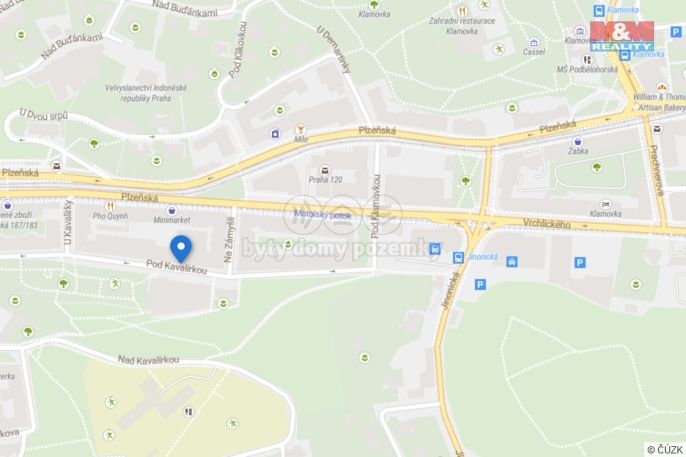
Task: Click the MŠ Podbělohorská restaurant icon
Action: (587, 59)
